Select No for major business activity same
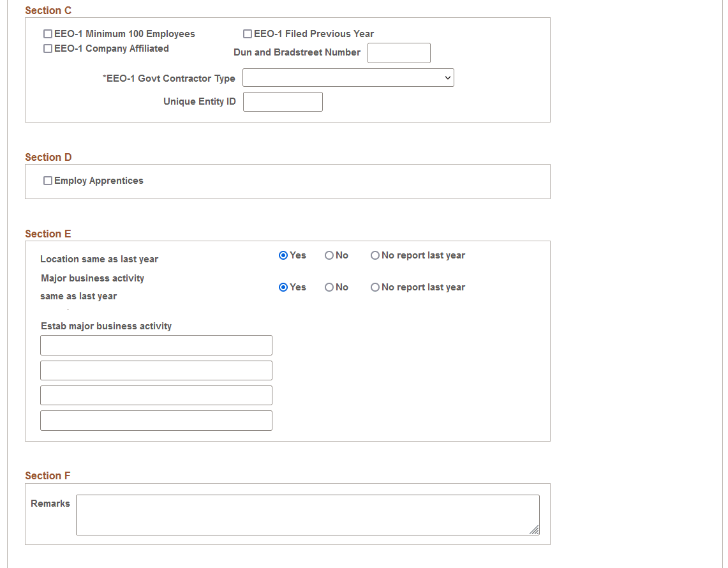 328,287
